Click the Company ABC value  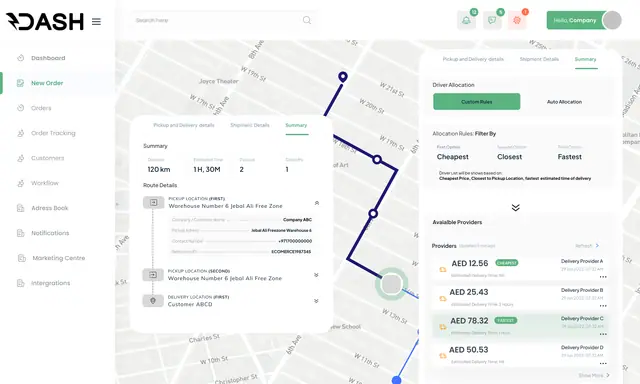point(297,220)
